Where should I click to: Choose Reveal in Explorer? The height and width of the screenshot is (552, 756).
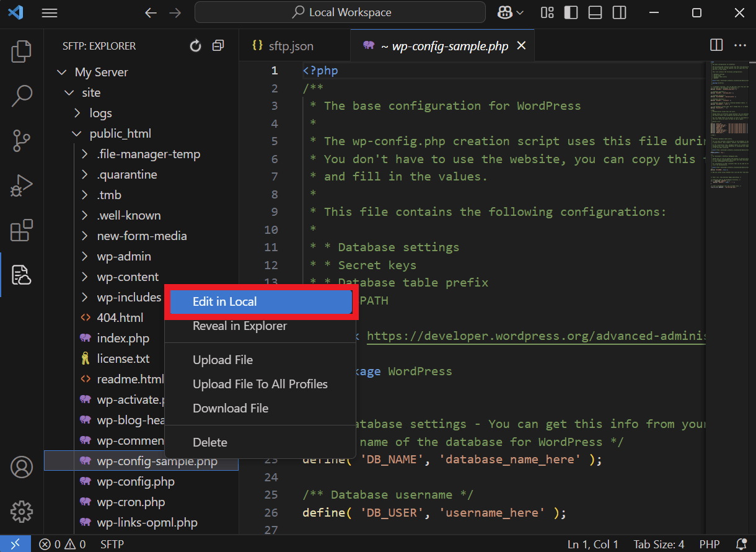262,326
